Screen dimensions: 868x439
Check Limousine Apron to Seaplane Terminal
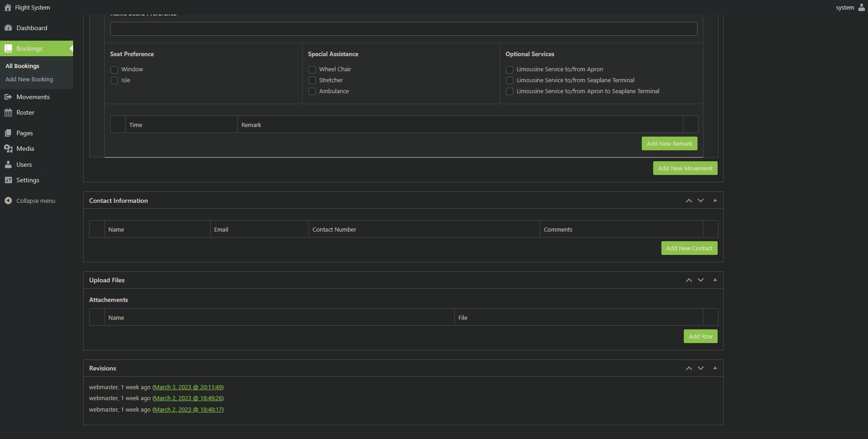510,91
